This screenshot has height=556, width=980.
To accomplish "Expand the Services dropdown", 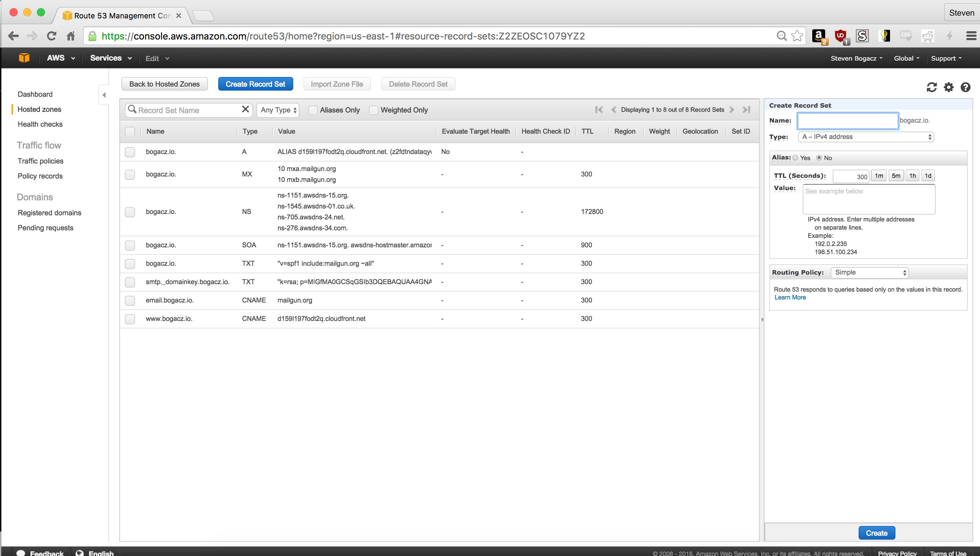I will 111,58.
